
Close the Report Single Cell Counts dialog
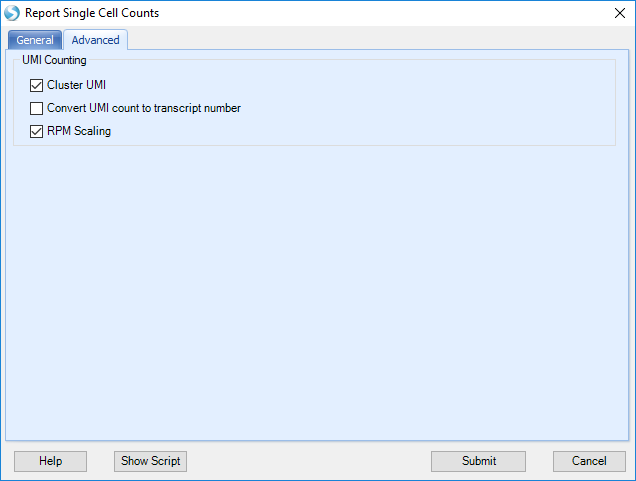619,13
